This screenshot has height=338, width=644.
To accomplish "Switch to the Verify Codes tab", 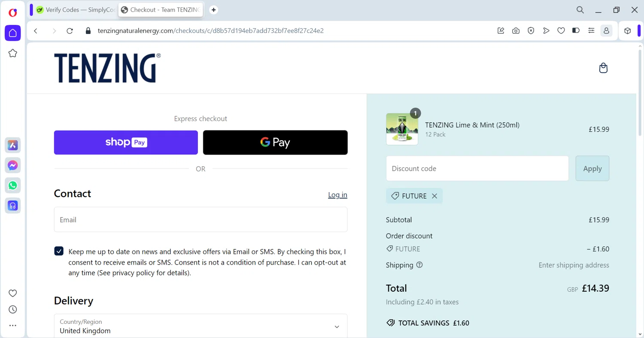I will pos(76,10).
